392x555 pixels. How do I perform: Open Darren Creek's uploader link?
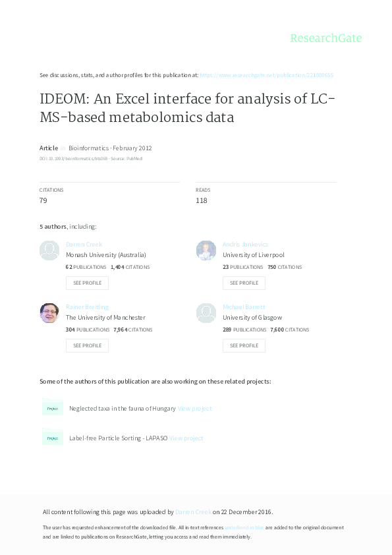coord(194,511)
